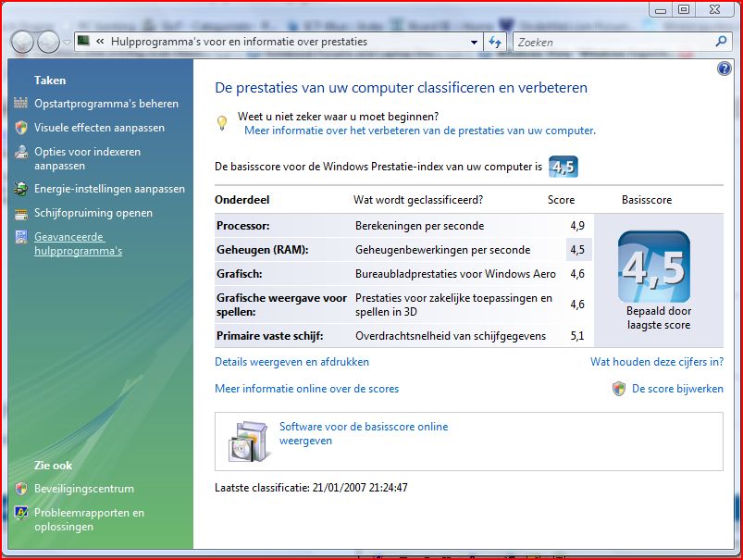
Task: Select Grafische weergave voor spellen row label
Action: click(281, 305)
